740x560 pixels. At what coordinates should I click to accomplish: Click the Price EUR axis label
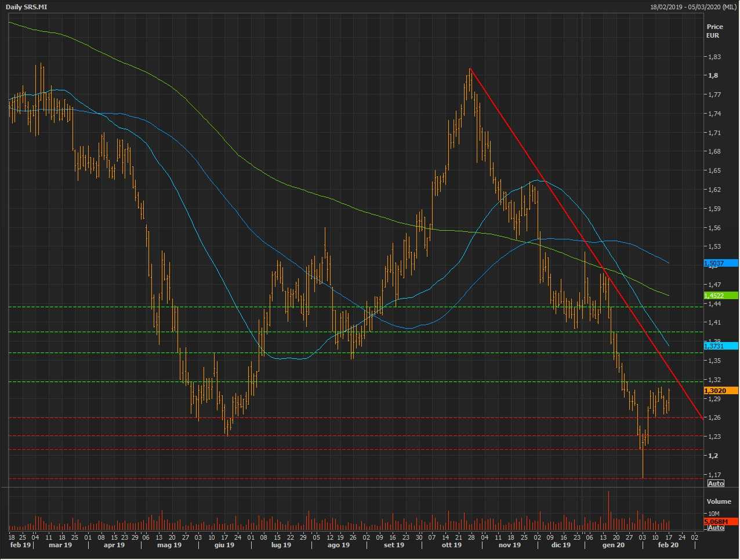click(x=714, y=31)
